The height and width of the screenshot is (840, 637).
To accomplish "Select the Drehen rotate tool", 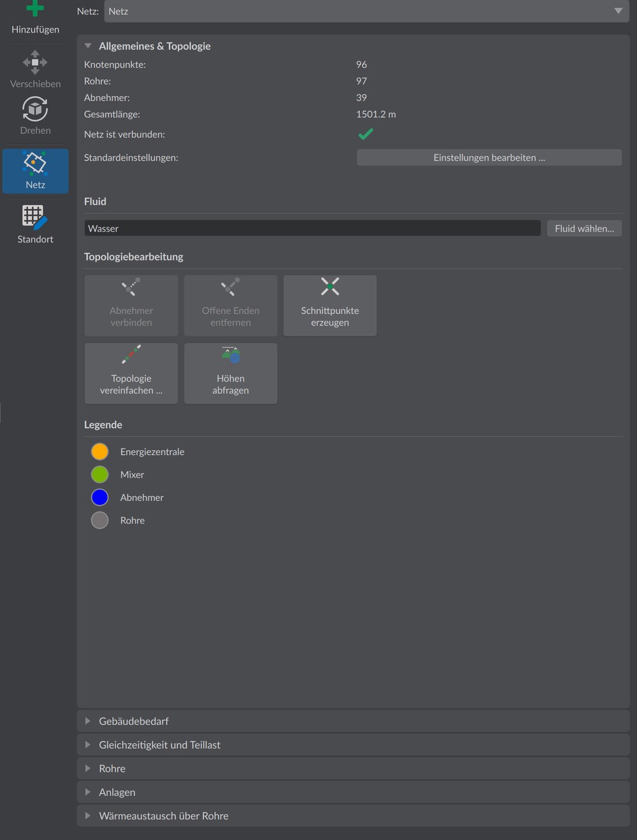I will tap(35, 116).
